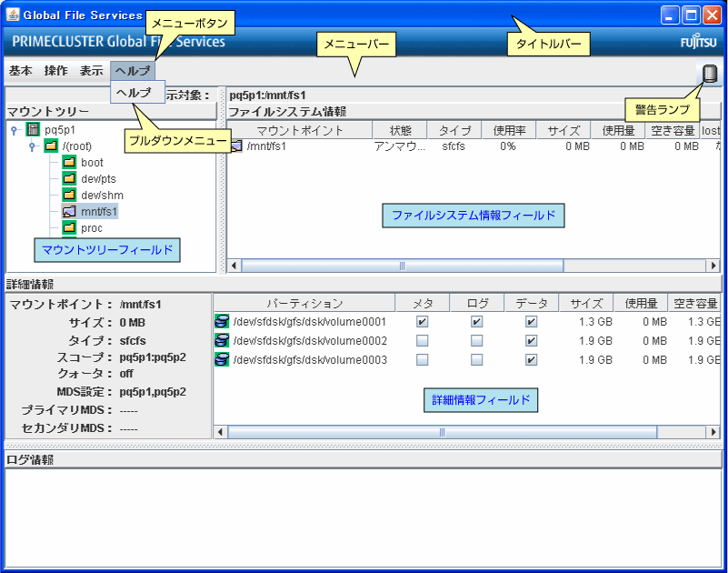
Task: Toggle Log checkbox for volume0002
Action: coord(477,341)
